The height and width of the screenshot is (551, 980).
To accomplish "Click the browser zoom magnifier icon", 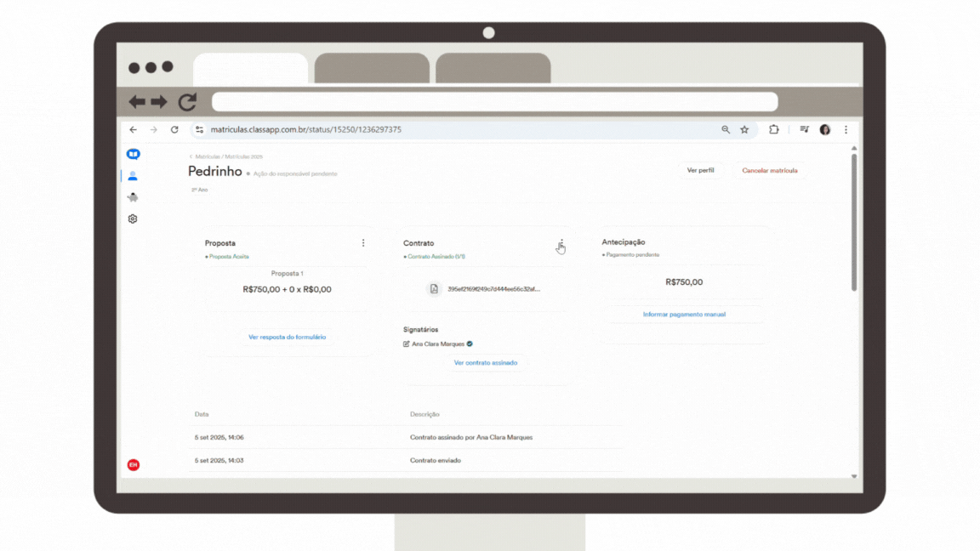I will coord(726,130).
